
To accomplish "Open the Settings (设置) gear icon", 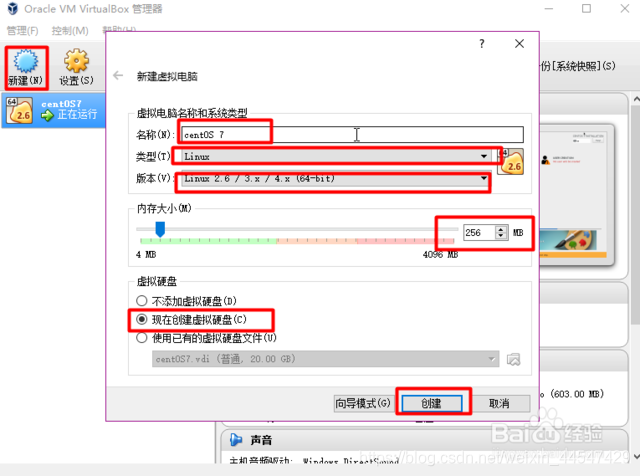I will (x=76, y=67).
